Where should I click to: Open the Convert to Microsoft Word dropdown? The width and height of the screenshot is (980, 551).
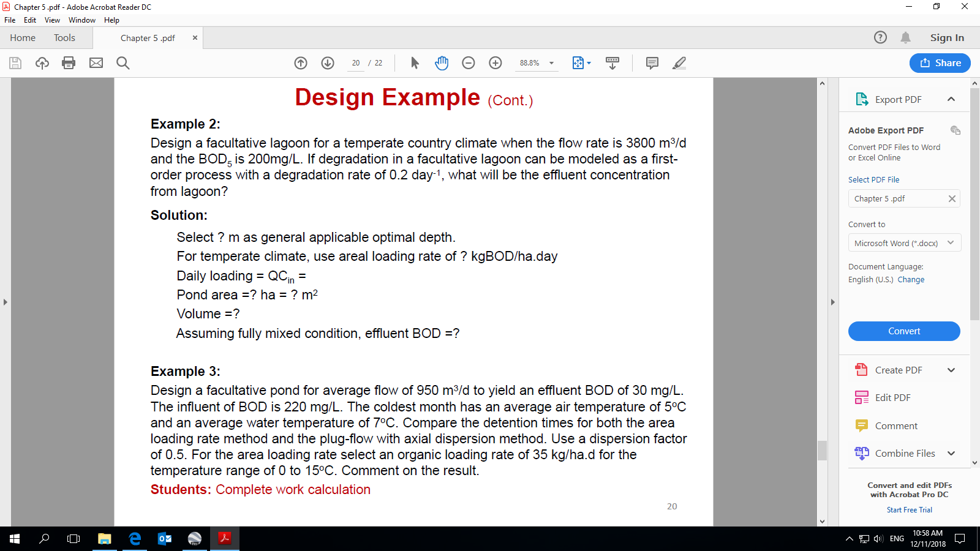tap(904, 243)
